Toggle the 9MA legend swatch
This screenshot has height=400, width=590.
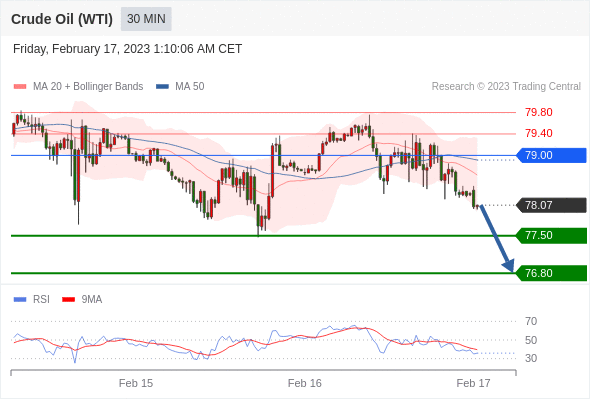tap(68, 300)
